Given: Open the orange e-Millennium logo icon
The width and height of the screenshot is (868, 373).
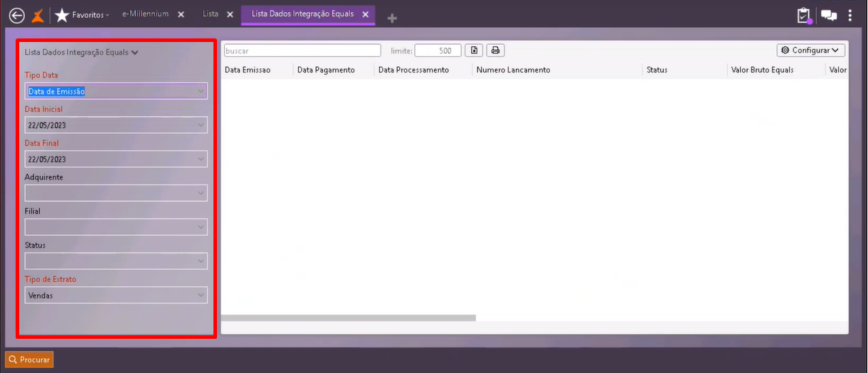Looking at the screenshot, I should [x=38, y=15].
